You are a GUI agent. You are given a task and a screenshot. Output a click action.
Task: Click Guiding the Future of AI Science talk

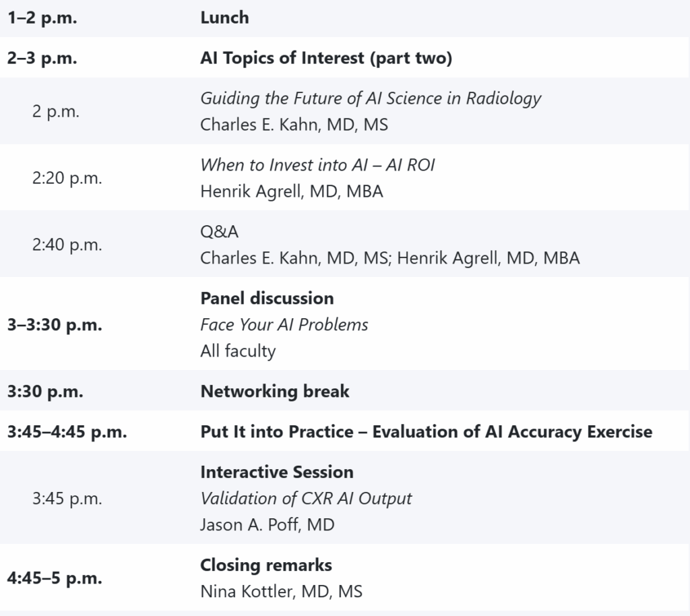coord(371,98)
